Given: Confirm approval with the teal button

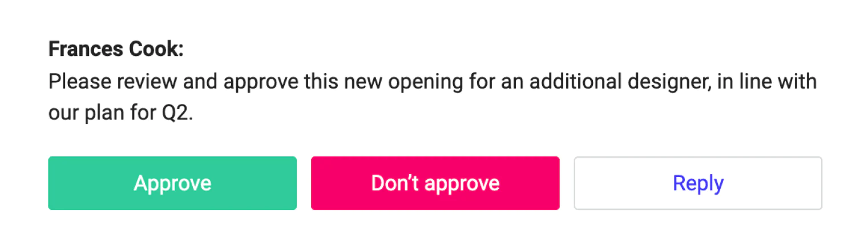Looking at the screenshot, I should [x=172, y=183].
